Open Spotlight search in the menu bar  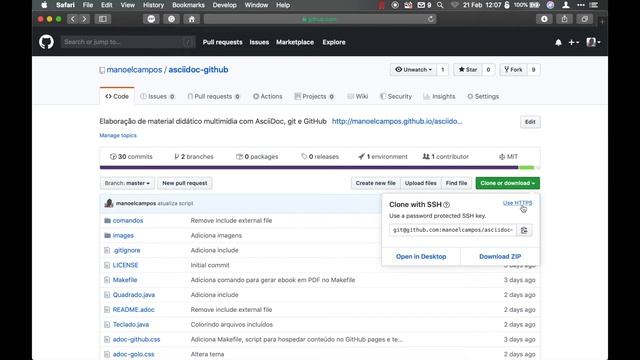coord(440,5)
